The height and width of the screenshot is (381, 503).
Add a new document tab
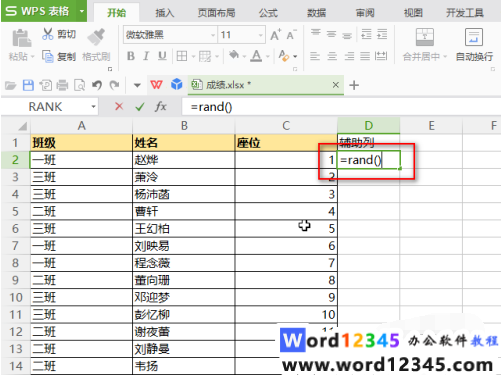tap(354, 85)
